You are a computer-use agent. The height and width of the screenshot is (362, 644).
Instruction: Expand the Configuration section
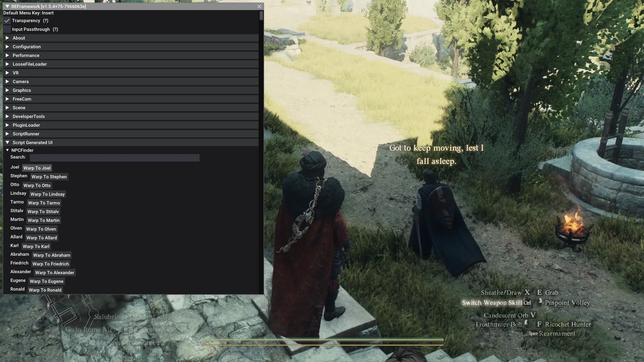[x=26, y=47]
